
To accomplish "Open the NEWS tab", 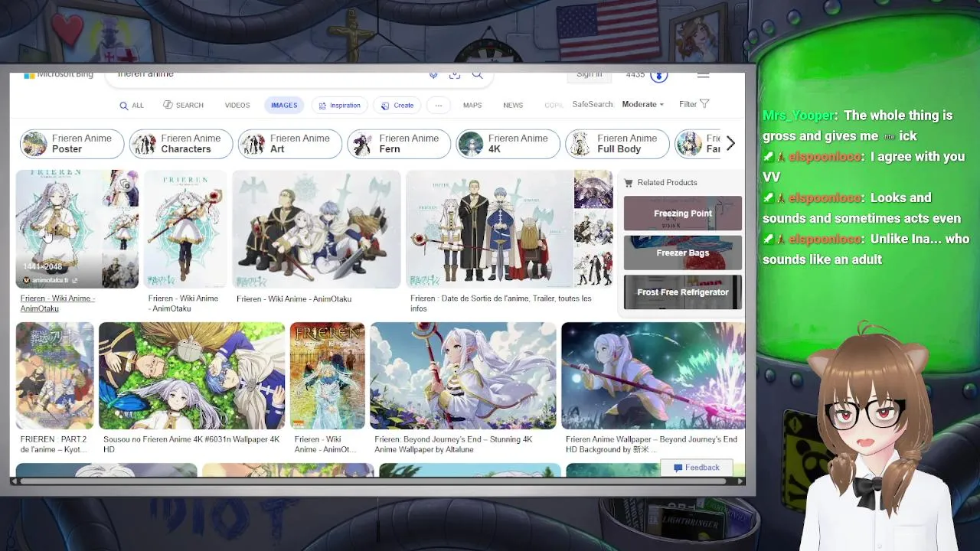I will [x=513, y=106].
